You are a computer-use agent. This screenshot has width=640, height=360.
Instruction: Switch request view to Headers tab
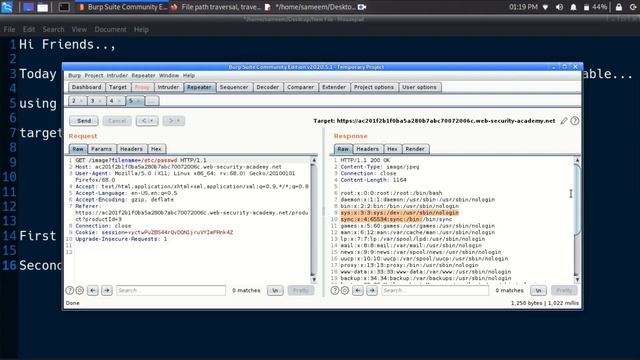tap(131, 149)
